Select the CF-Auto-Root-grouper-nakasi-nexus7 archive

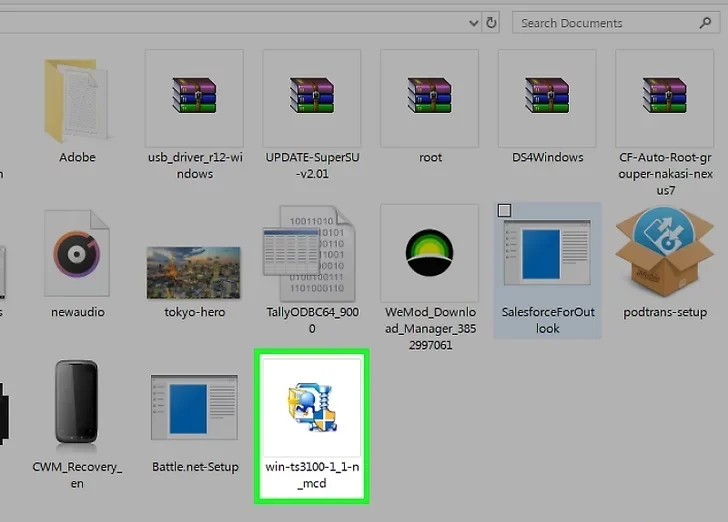point(664,98)
